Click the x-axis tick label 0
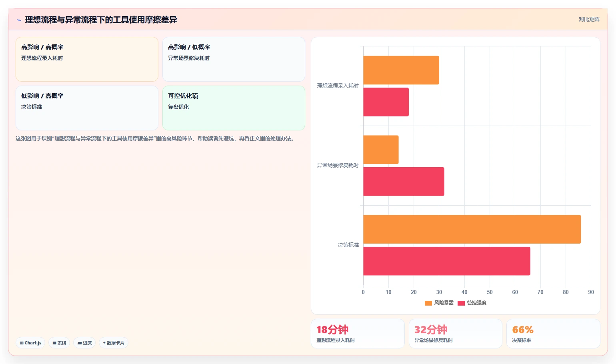This screenshot has width=616, height=364. tap(363, 292)
